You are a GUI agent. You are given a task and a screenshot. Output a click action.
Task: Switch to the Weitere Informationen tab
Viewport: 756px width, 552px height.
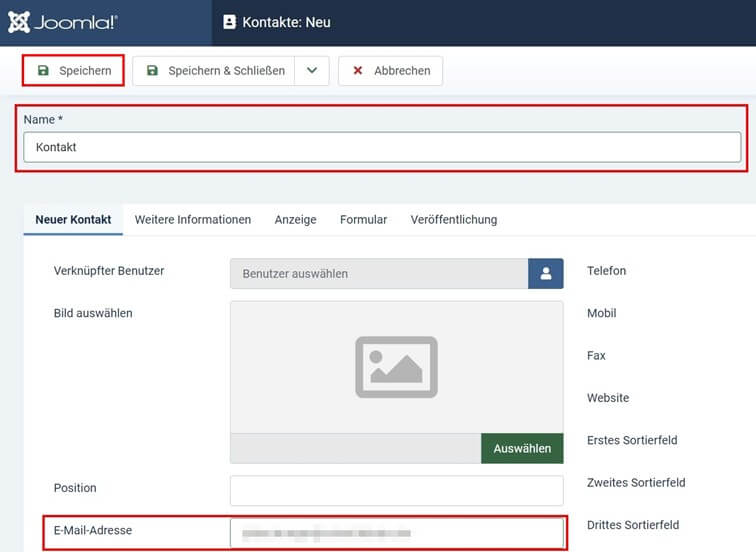coord(193,220)
